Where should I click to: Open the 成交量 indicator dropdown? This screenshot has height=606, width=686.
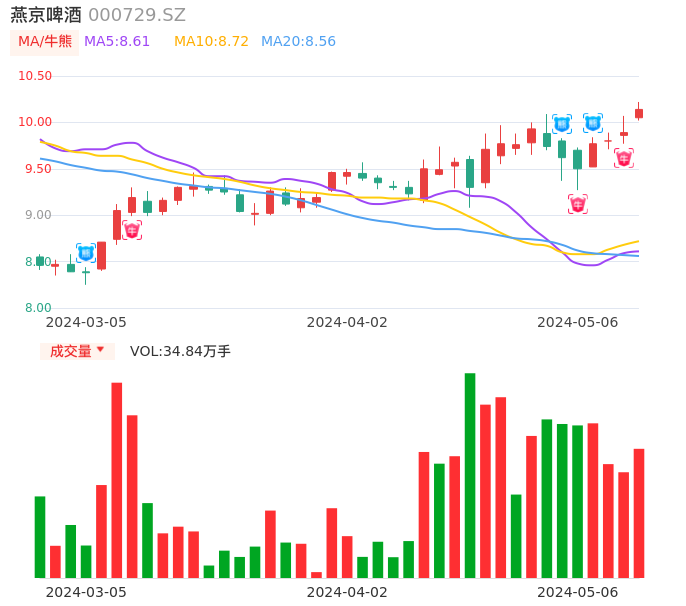tap(77, 351)
